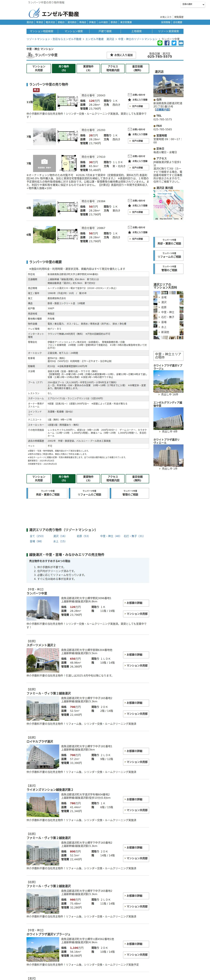
Task: Open 住戸の詳細 for listing 20867
Action: coord(138,239)
